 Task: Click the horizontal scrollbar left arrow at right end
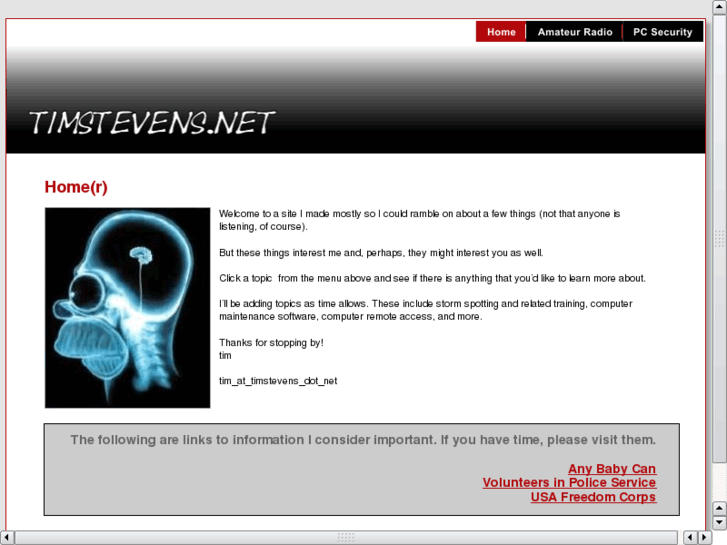(690, 537)
